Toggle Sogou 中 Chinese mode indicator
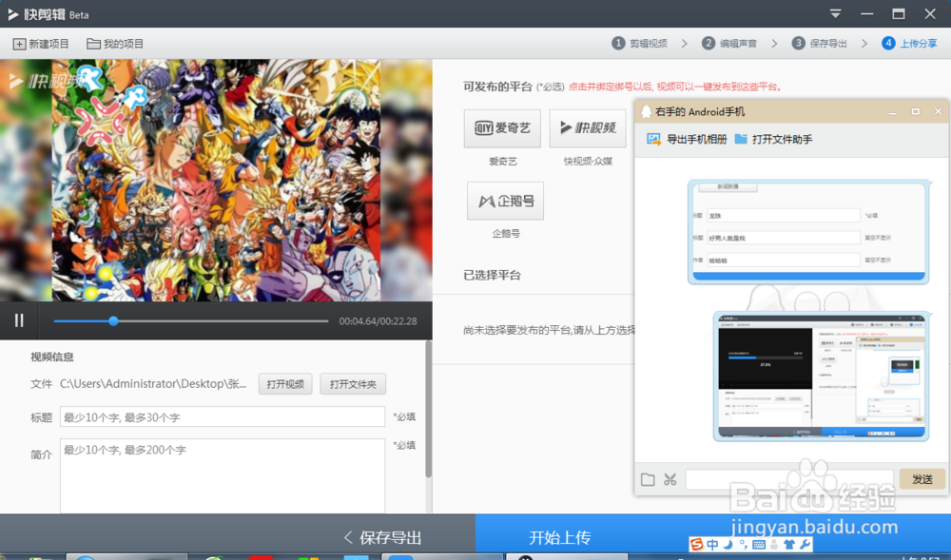The height and width of the screenshot is (560, 951). click(712, 544)
